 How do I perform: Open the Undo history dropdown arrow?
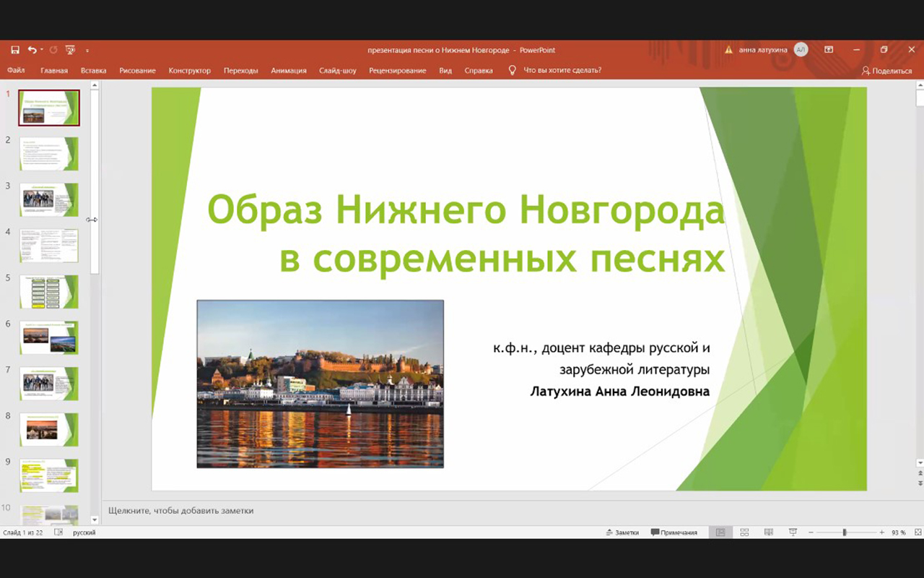[42, 50]
